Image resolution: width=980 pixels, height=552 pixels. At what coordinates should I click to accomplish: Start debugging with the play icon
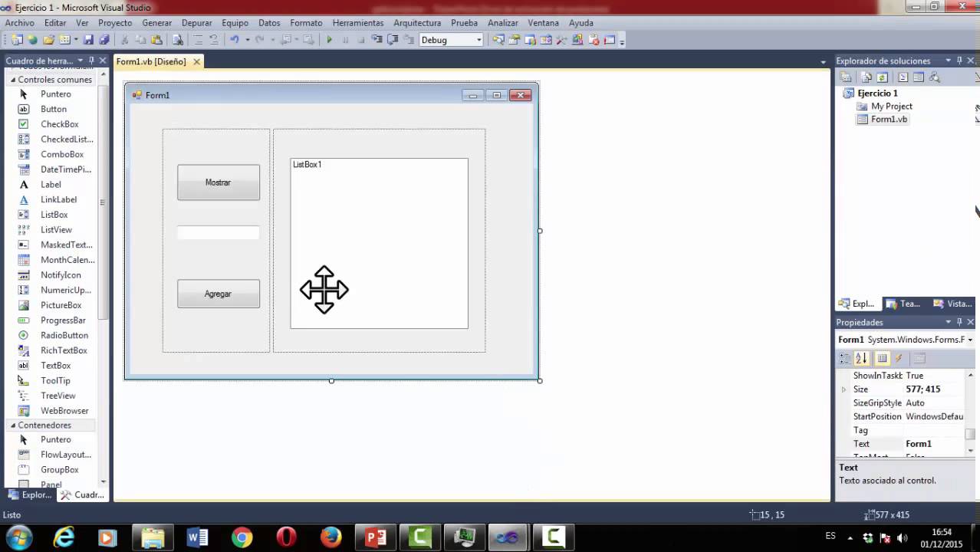[330, 40]
